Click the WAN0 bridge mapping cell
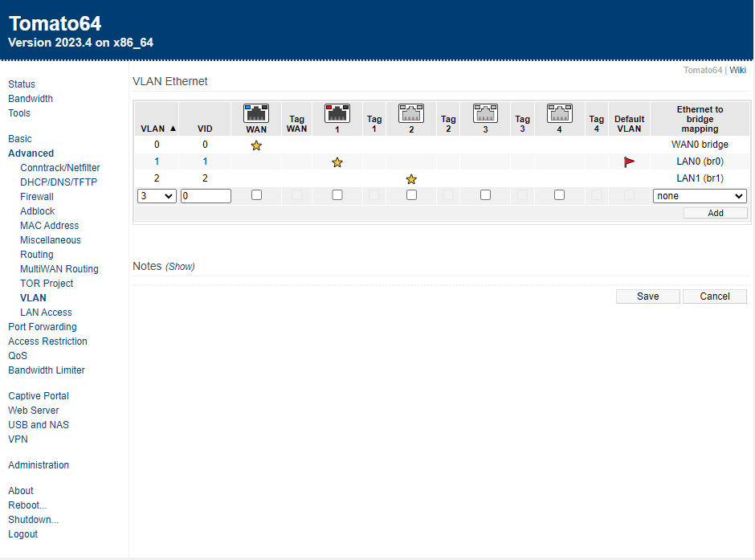 coord(700,145)
